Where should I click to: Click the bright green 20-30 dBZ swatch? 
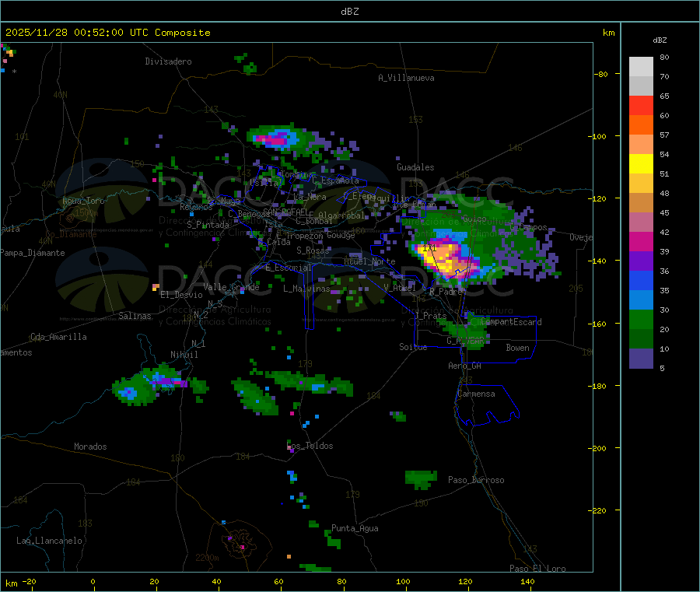click(x=641, y=319)
